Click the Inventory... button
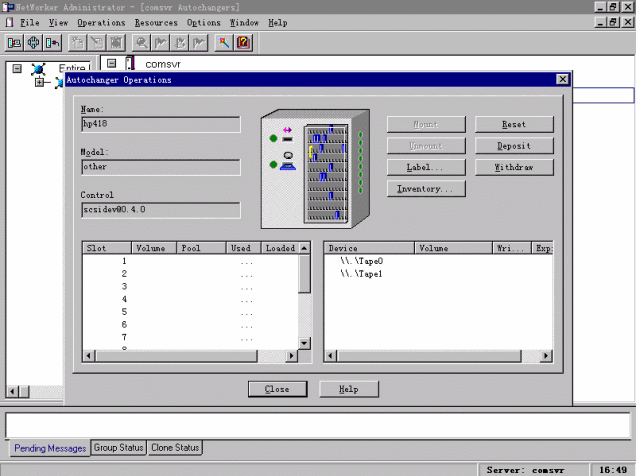The image size is (638, 476). [x=425, y=189]
